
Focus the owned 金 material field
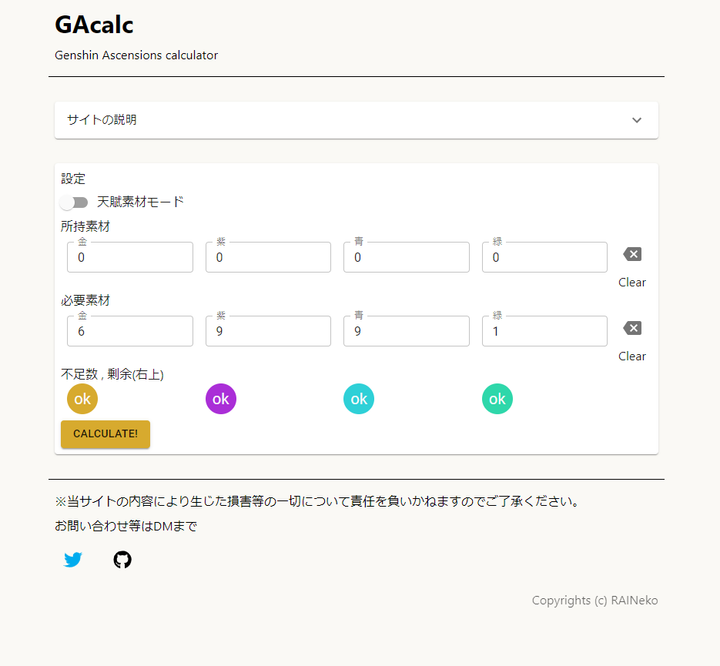coord(130,258)
